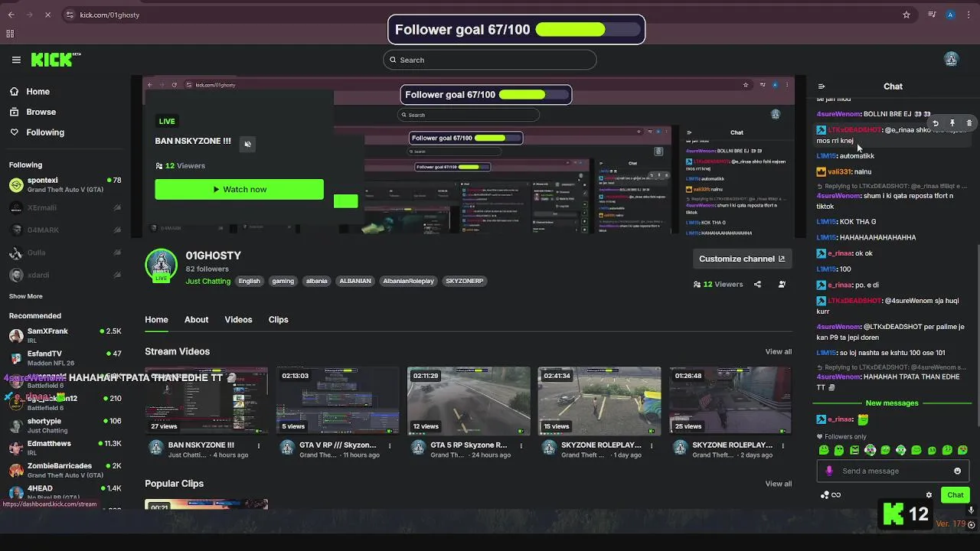Open the XErmalli followed channel
This screenshot has height=551, width=980.
pyautogui.click(x=65, y=207)
